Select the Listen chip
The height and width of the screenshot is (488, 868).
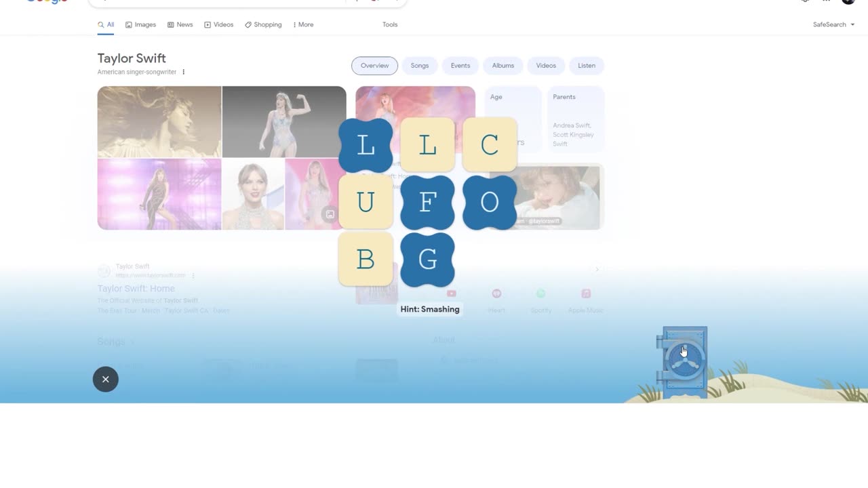(587, 66)
